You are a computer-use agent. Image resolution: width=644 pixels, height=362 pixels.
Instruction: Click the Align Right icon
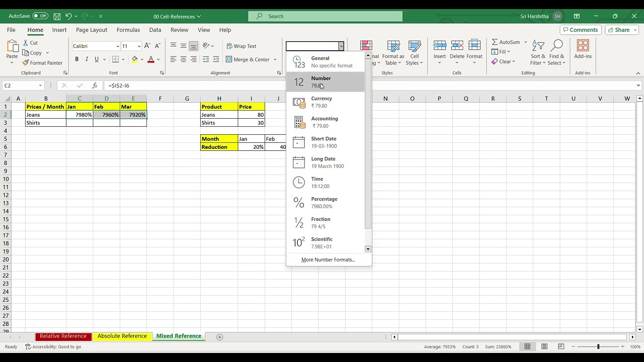(x=193, y=59)
